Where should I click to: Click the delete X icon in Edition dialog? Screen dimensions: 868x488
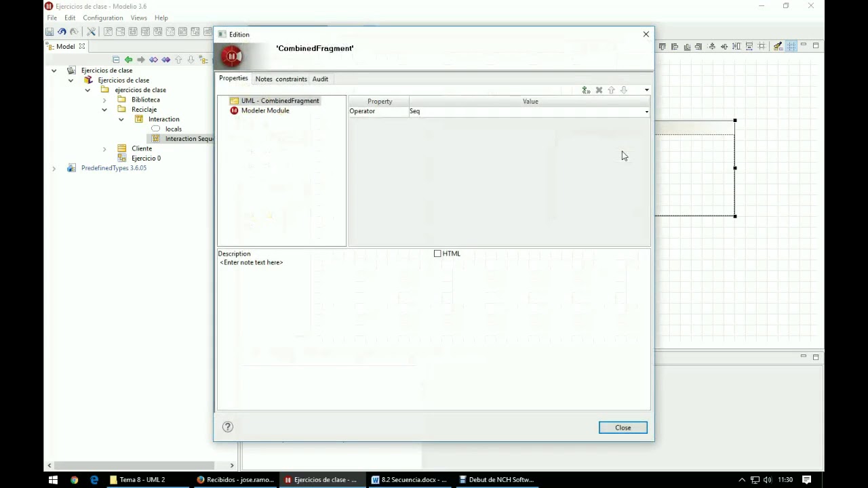[599, 90]
